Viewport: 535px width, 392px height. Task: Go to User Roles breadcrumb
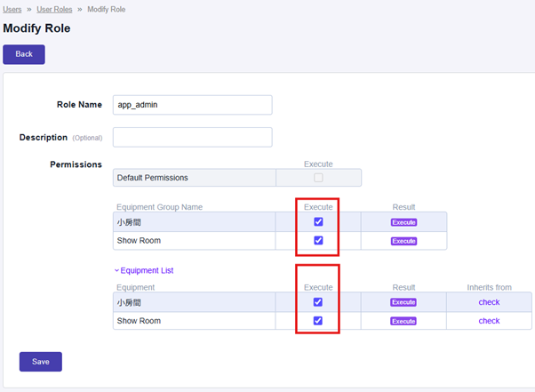tap(54, 9)
